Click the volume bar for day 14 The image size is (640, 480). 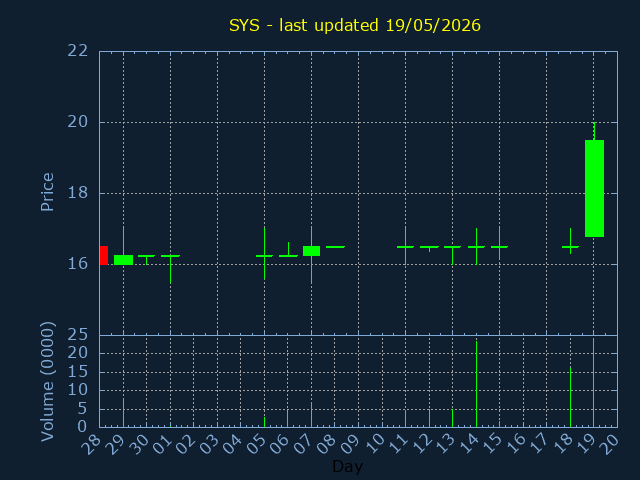tap(476, 384)
